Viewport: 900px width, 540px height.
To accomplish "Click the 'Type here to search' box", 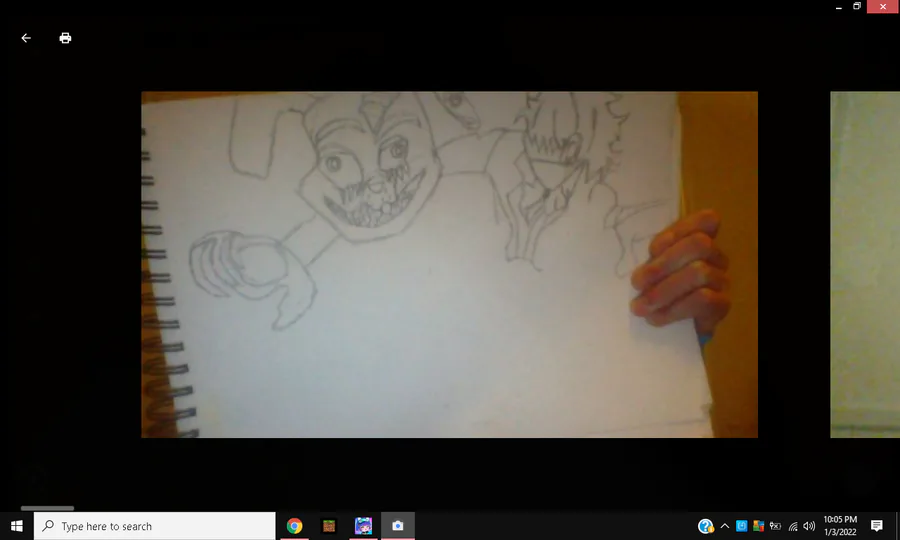I will tap(154, 526).
